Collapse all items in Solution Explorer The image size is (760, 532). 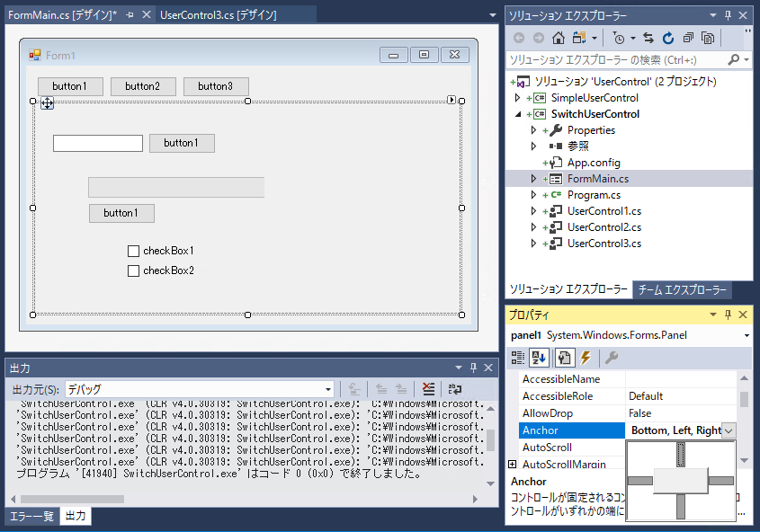click(x=688, y=38)
